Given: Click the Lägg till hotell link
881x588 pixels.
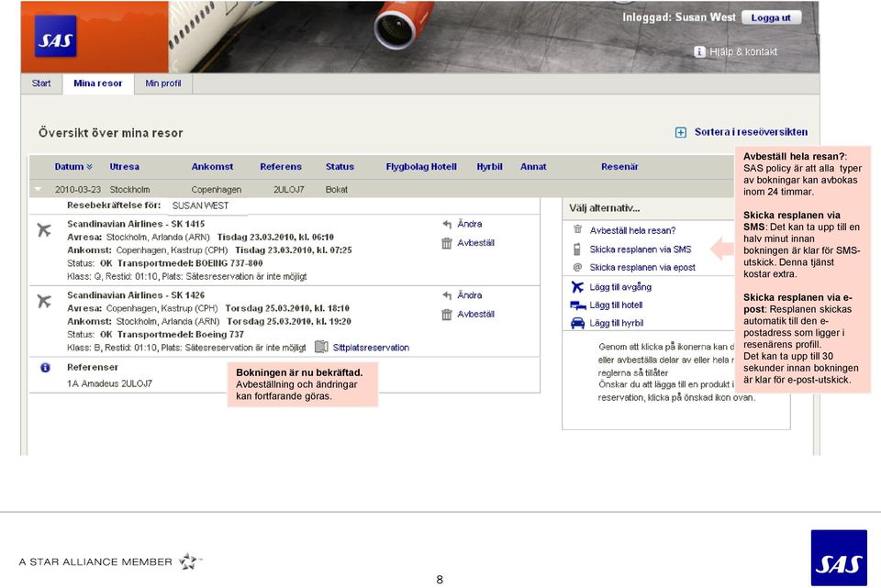Looking at the screenshot, I should point(616,305).
